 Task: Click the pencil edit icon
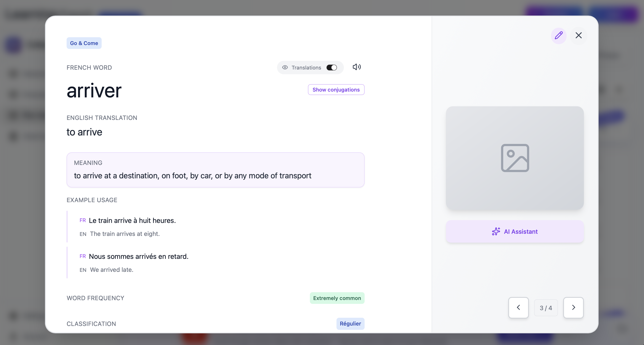coord(559,35)
